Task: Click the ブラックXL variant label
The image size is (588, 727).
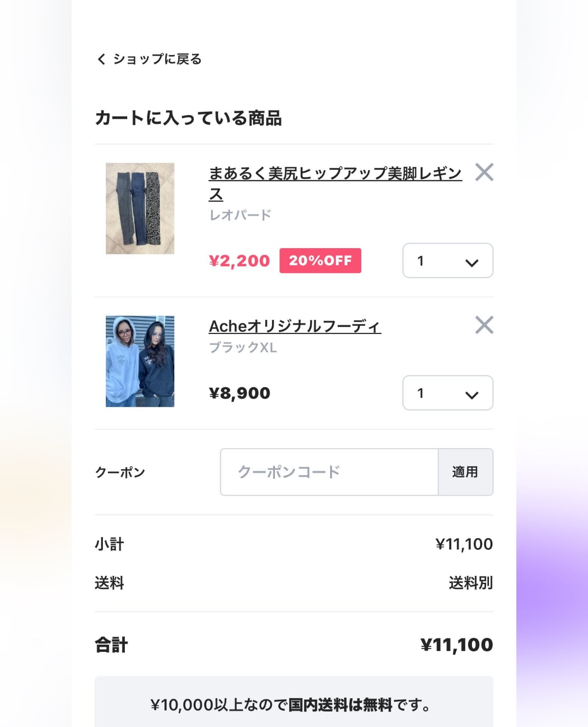Action: 243,348
